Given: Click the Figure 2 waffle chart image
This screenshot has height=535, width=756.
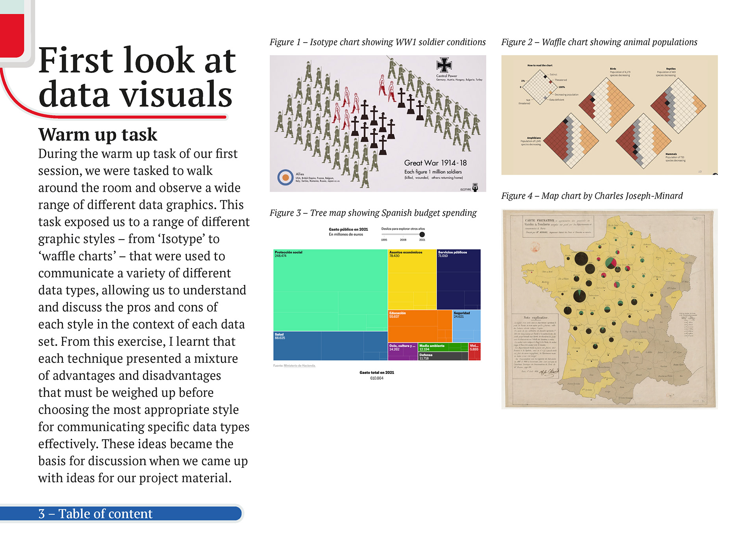Looking at the screenshot, I should click(x=609, y=115).
